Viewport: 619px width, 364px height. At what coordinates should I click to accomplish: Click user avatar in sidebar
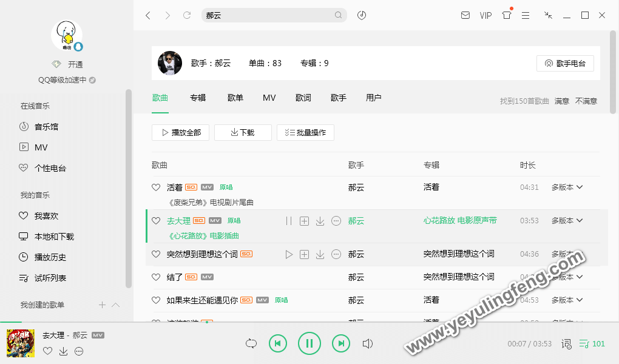[x=66, y=36]
